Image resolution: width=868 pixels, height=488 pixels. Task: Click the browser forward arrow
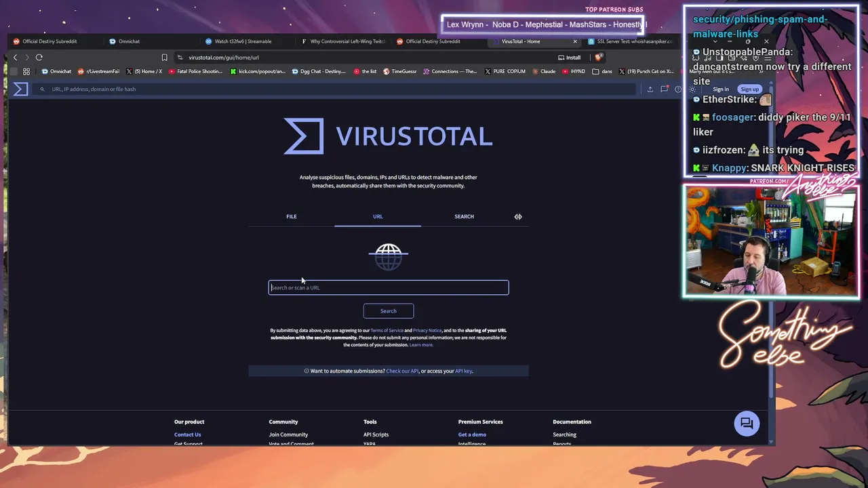click(x=26, y=58)
